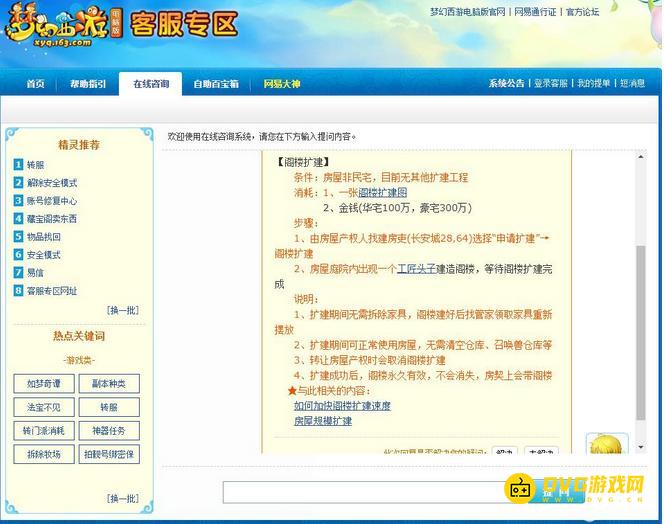This screenshot has height=524, width=664.
Task: Click the number 3 icon beside 账号修复中心
Action: 18,200
